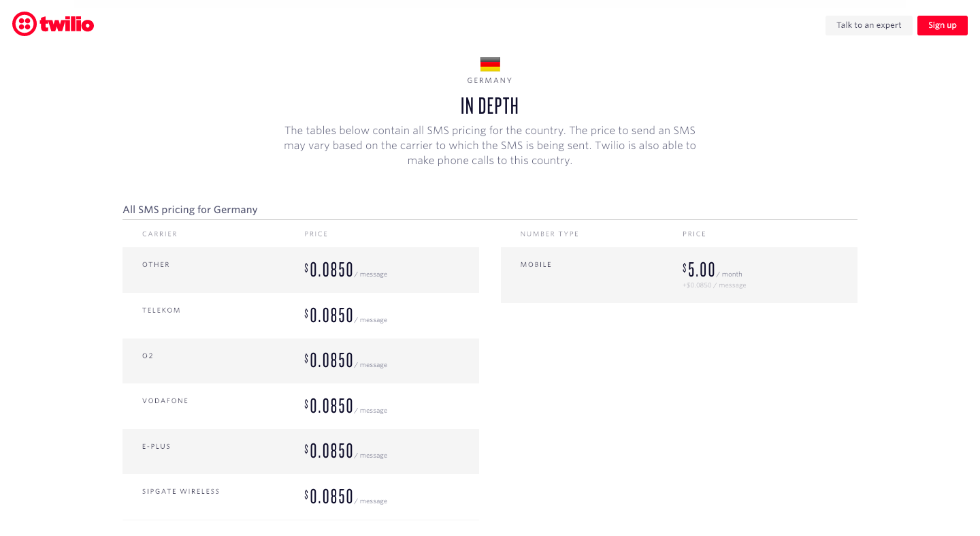
Task: Click the IN DEPTH heading
Action: (490, 106)
